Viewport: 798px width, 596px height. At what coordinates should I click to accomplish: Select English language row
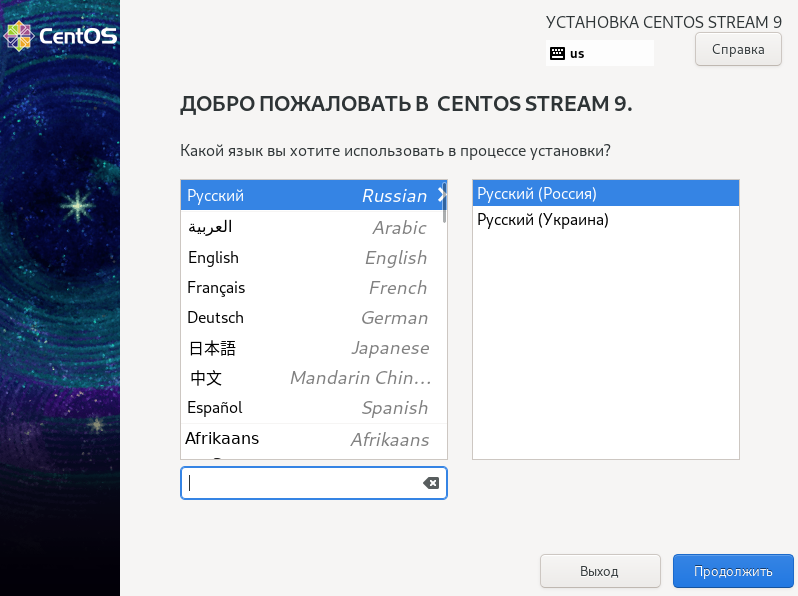click(x=314, y=258)
